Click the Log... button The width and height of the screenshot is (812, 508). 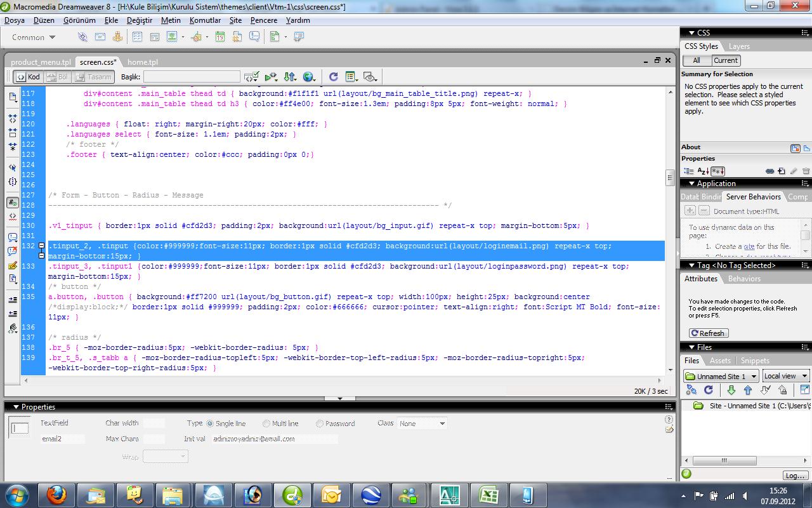coord(794,475)
